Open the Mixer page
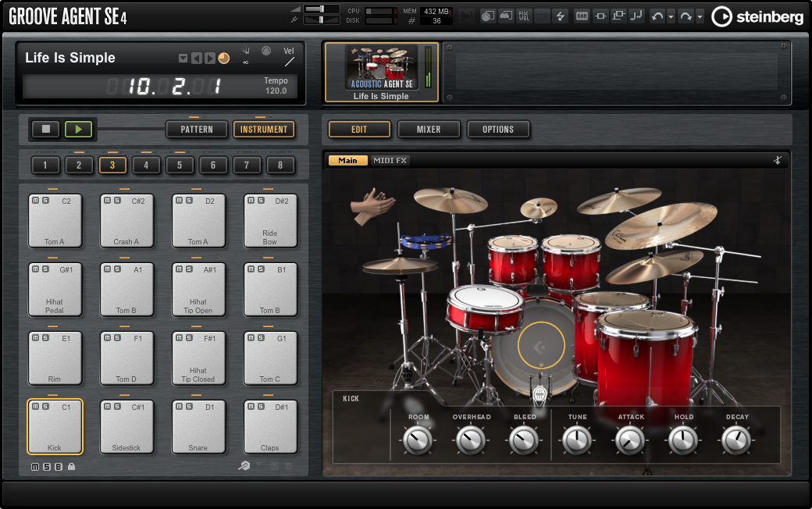The image size is (812, 509). (x=428, y=130)
